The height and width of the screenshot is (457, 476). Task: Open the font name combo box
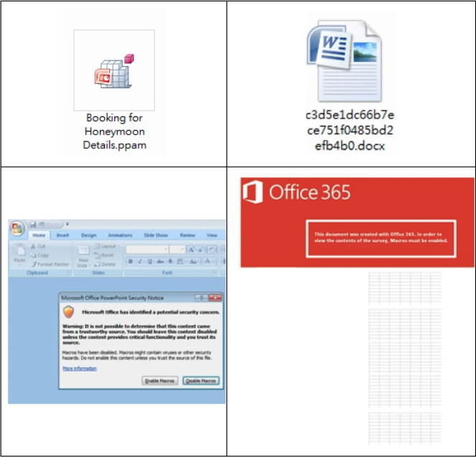(147, 249)
